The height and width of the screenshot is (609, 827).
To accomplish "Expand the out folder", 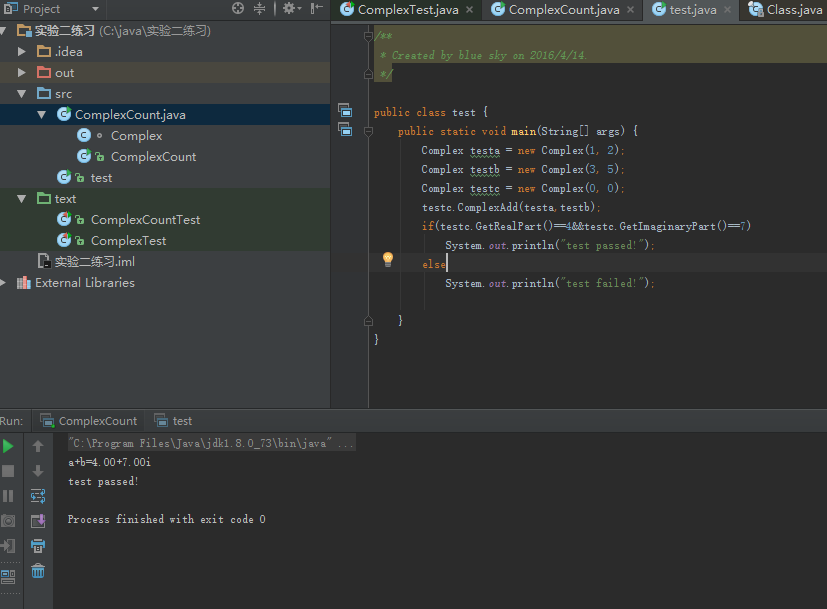I will point(22,72).
